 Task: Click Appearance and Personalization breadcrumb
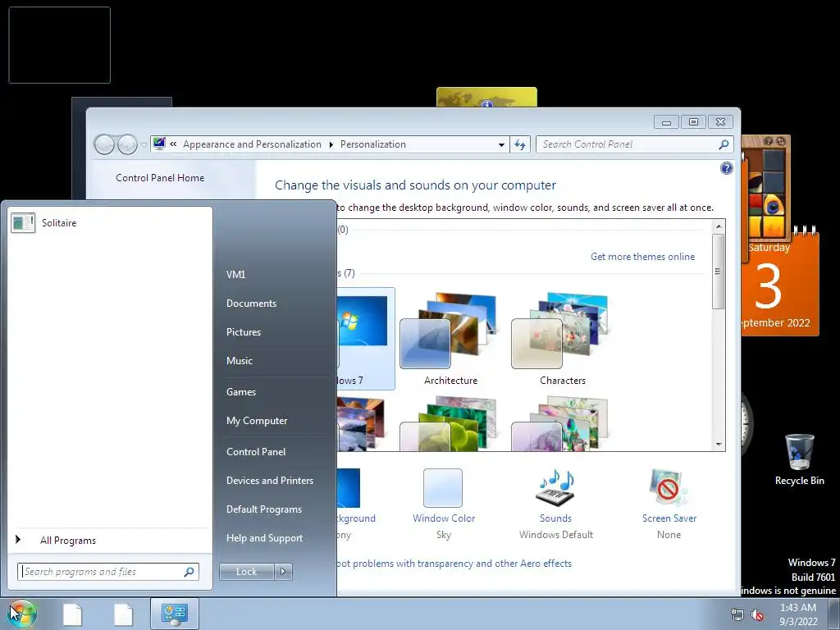(x=252, y=144)
